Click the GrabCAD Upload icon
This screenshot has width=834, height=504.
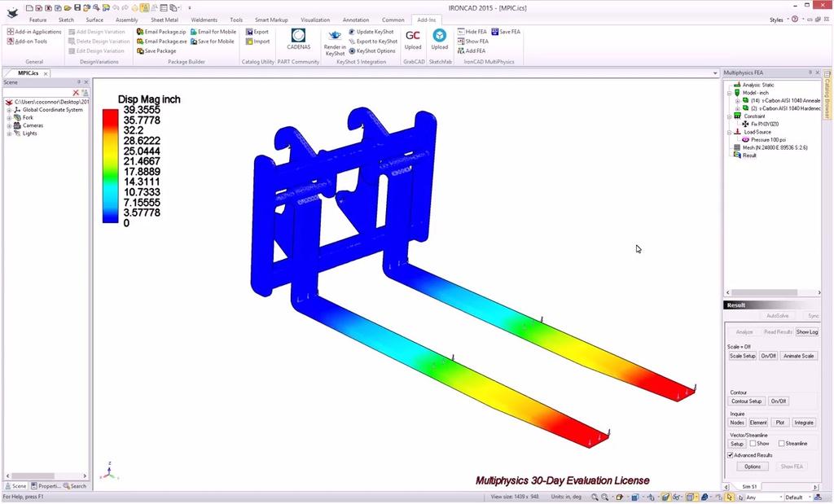[x=413, y=36]
